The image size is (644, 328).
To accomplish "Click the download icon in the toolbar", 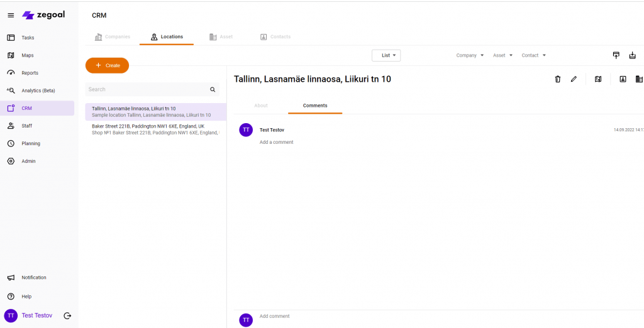I will click(633, 55).
